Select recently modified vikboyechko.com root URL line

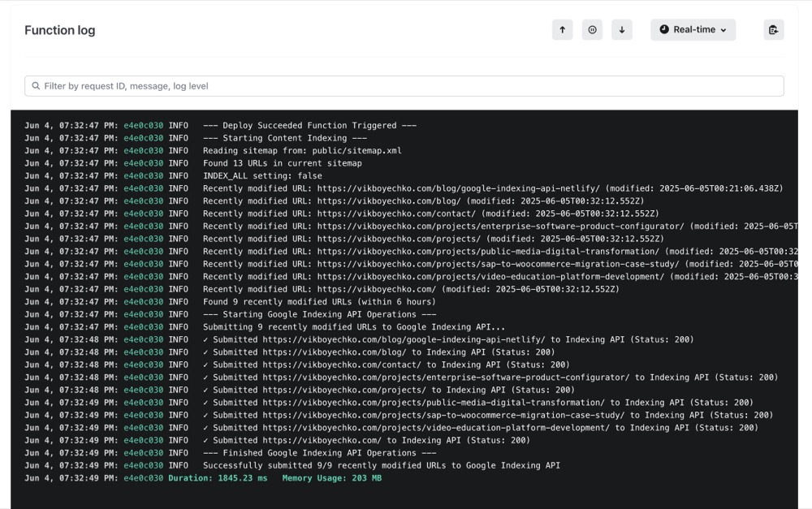(322, 290)
